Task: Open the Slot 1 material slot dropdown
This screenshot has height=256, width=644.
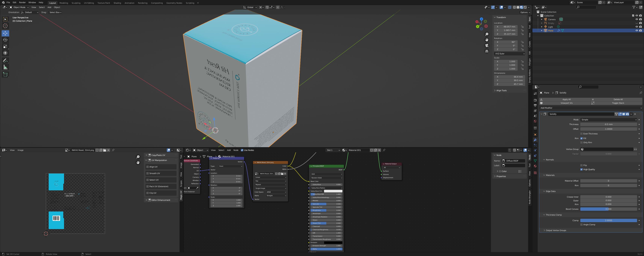Action: 333,150
